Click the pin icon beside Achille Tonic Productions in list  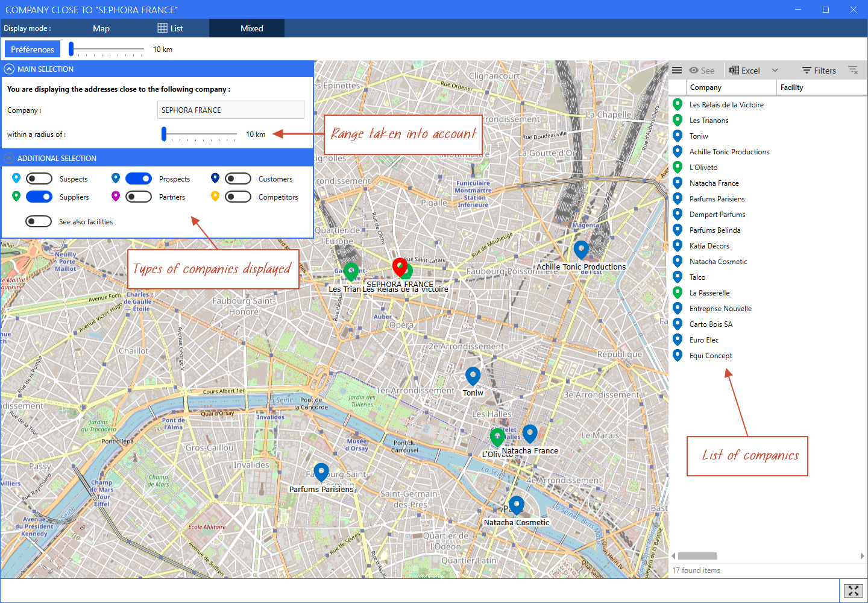pyautogui.click(x=678, y=151)
